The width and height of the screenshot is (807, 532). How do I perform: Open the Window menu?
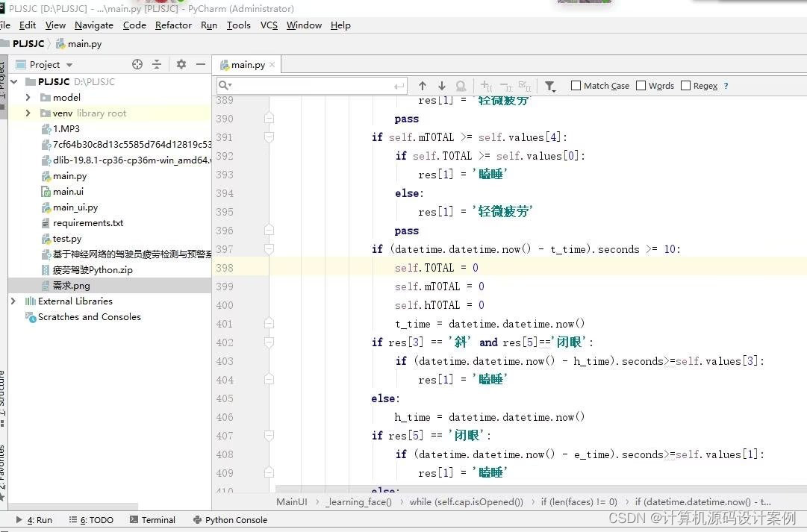tap(304, 25)
